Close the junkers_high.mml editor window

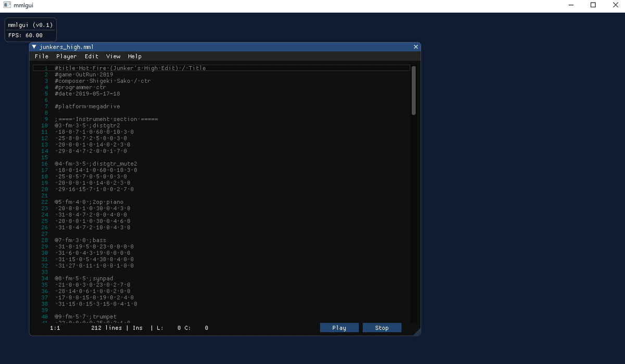tap(416, 46)
